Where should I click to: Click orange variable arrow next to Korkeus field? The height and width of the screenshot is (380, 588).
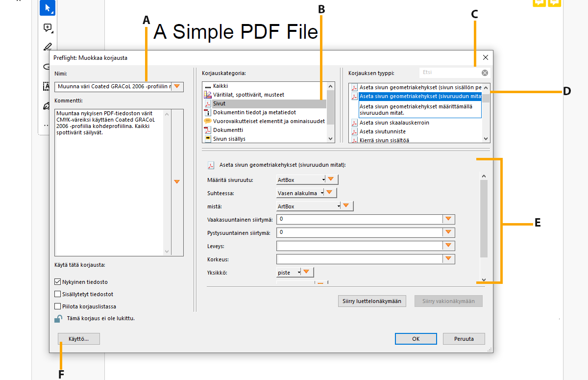point(448,258)
